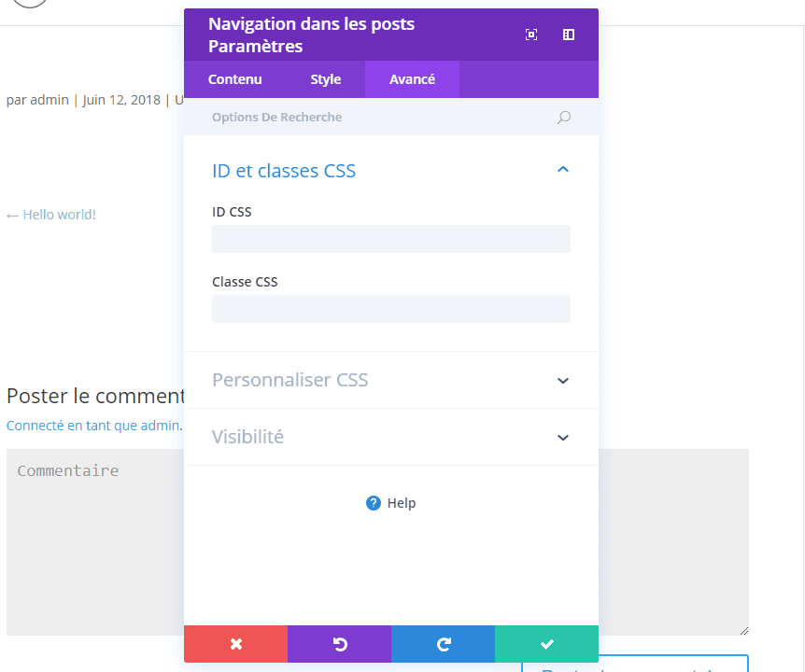Screen dimensions: 805x672
Task: Collapse the ID et classes CSS section
Action: pos(562,170)
